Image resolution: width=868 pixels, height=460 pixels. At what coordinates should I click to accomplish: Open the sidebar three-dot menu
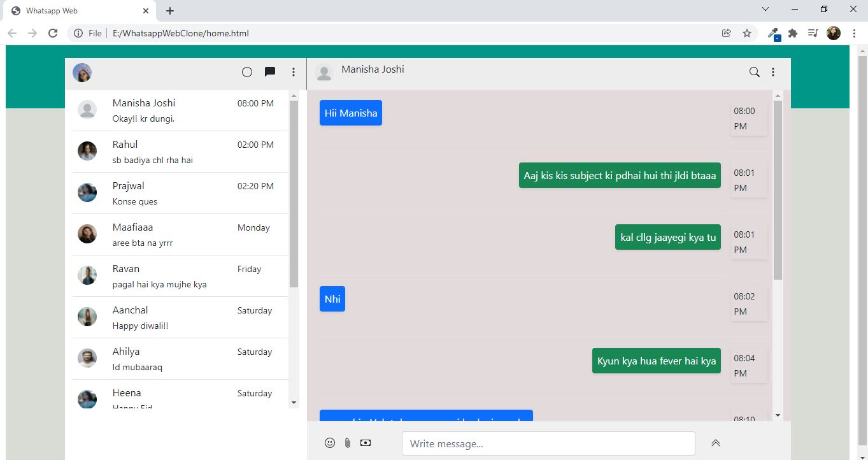click(x=294, y=72)
